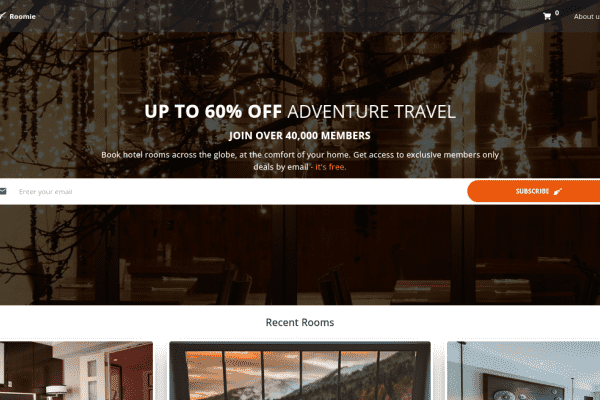The width and height of the screenshot is (600, 400).
Task: Click the hero background restaurant image
Action: 300,255
